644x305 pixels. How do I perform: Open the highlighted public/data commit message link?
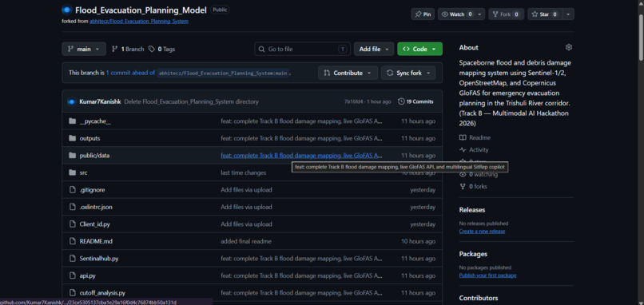(x=302, y=156)
